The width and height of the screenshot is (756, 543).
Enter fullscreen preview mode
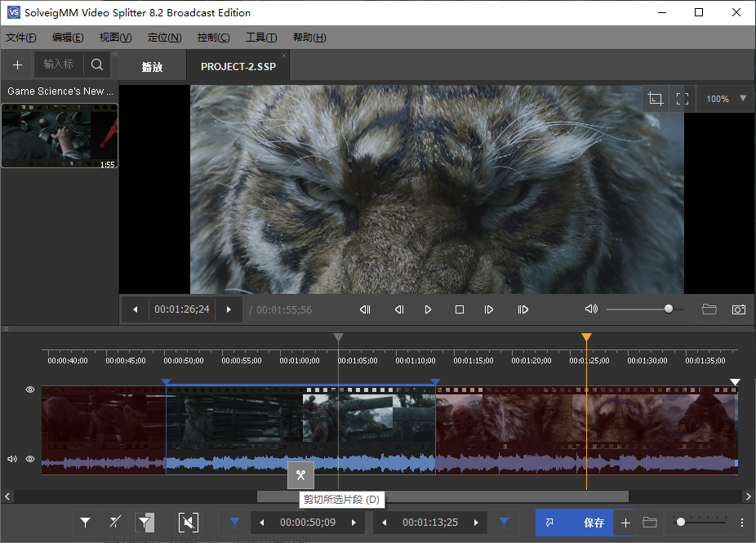[x=683, y=99]
